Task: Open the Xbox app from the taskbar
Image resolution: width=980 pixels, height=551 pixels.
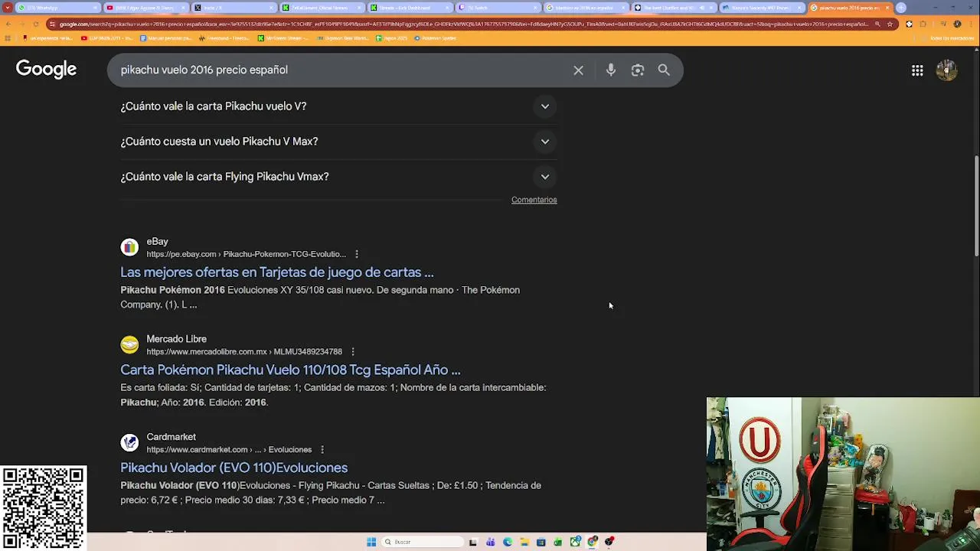Action: coord(576,542)
